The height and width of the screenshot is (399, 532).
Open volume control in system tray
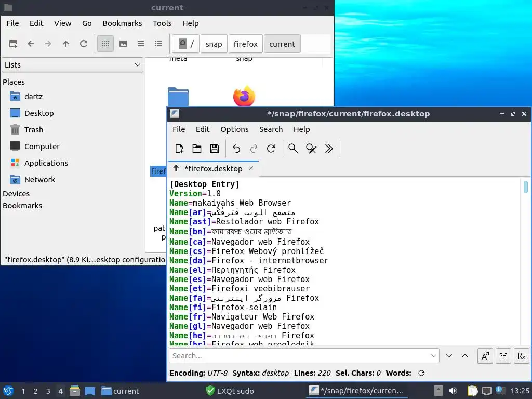point(453,391)
